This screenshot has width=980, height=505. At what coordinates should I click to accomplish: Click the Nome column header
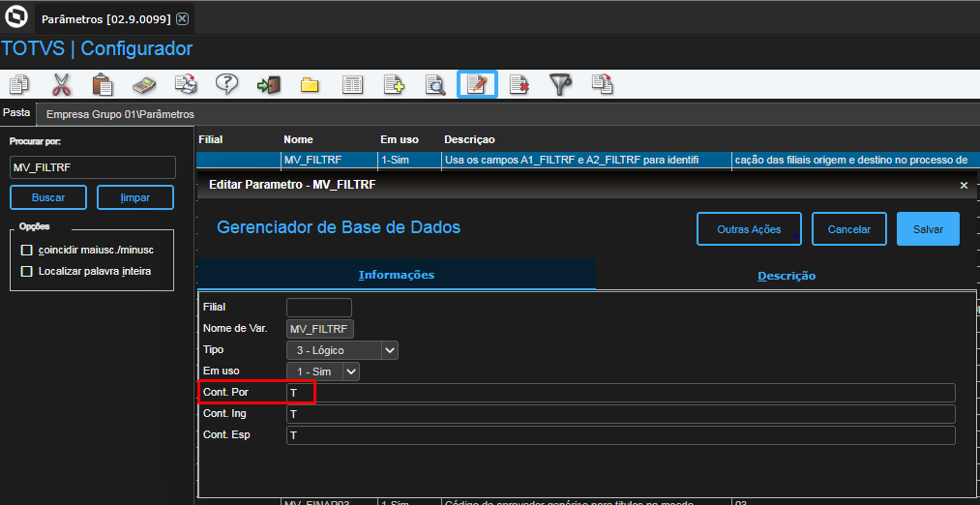point(298,139)
